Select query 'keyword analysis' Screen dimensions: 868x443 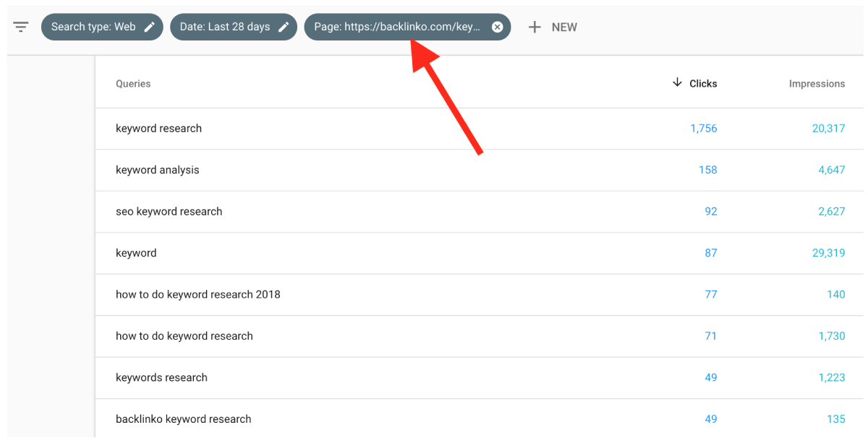click(157, 170)
